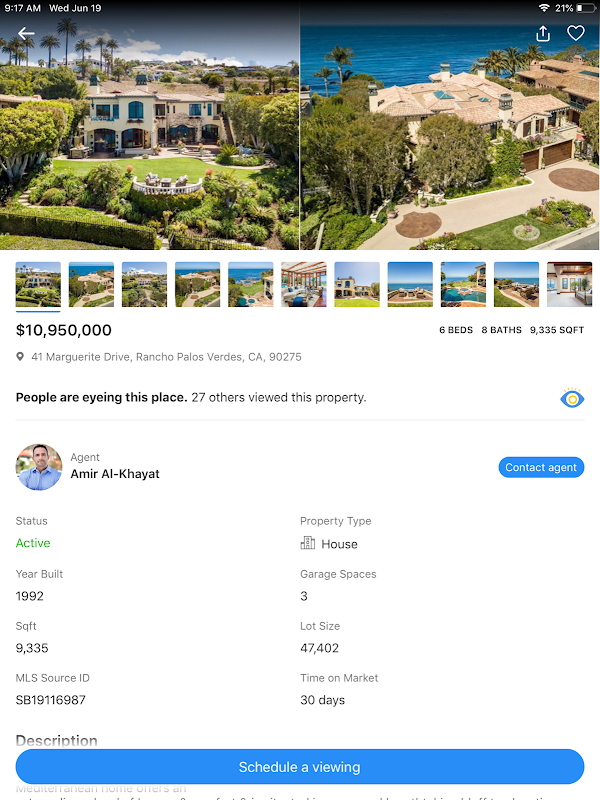The width and height of the screenshot is (600, 800).
Task: Click the Contact agent button
Action: [x=541, y=467]
